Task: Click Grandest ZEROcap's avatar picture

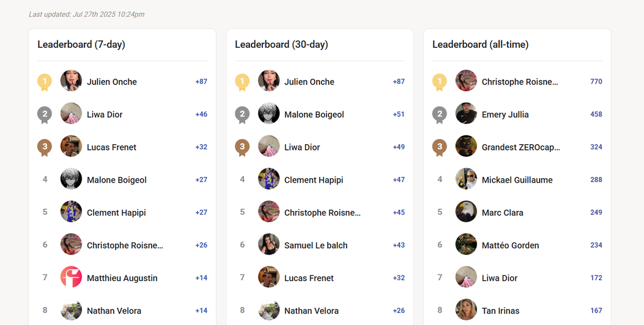Action: [466, 146]
